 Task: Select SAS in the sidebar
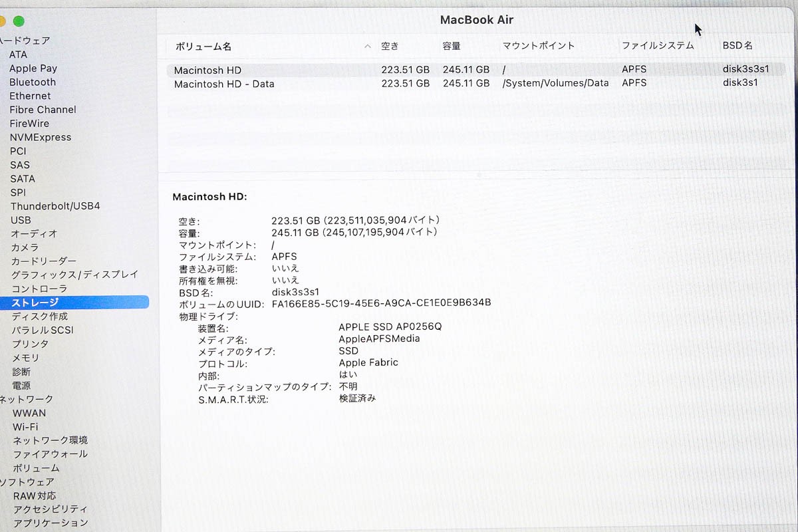click(x=20, y=165)
